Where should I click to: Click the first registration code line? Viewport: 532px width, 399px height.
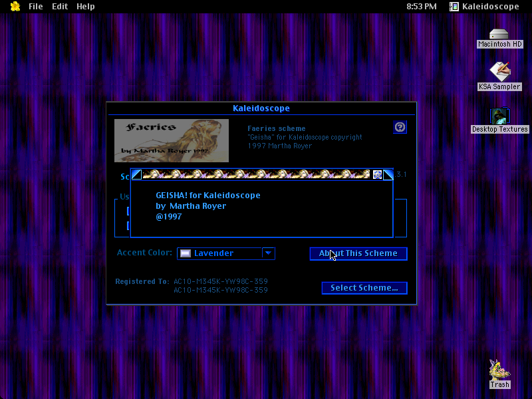click(x=221, y=281)
